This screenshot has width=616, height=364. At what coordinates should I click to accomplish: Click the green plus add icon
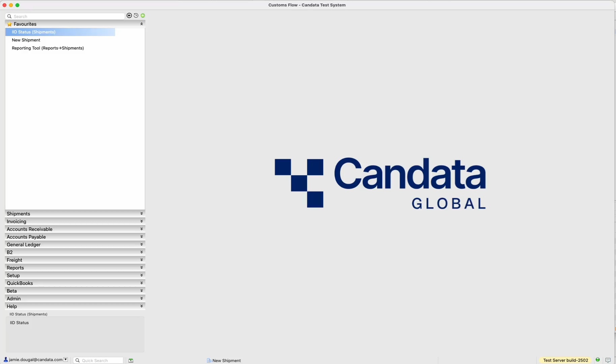click(143, 16)
